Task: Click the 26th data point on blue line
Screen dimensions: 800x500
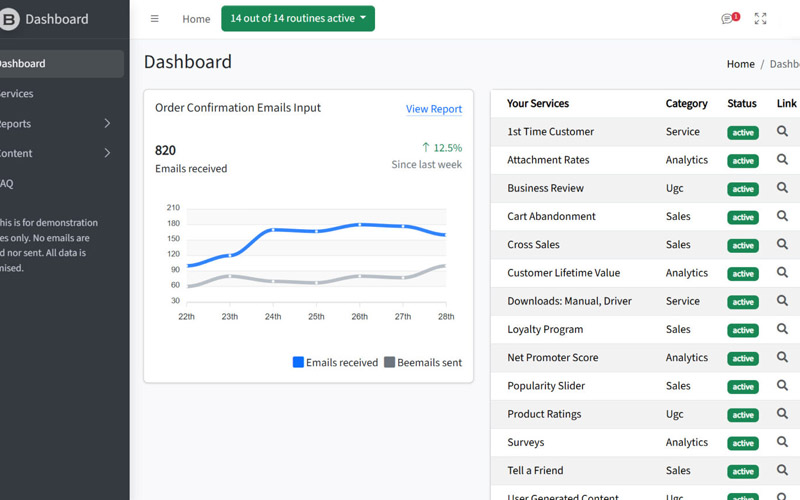Action: tap(360, 225)
